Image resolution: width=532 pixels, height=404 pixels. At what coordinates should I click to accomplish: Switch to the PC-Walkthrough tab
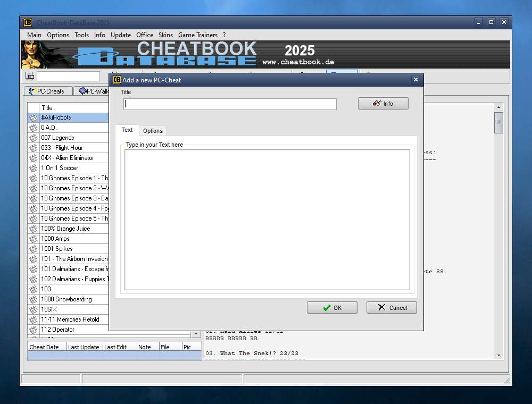[92, 91]
